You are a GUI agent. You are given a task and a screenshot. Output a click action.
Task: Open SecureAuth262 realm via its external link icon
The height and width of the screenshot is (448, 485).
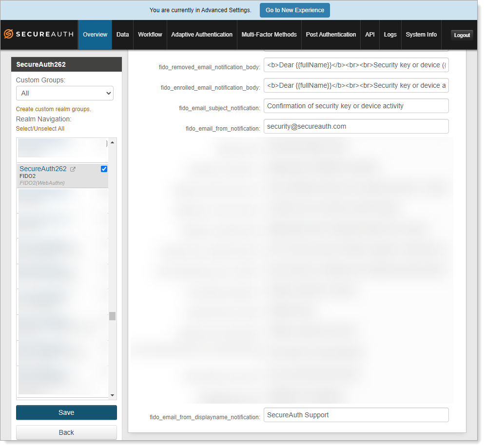[x=73, y=169]
